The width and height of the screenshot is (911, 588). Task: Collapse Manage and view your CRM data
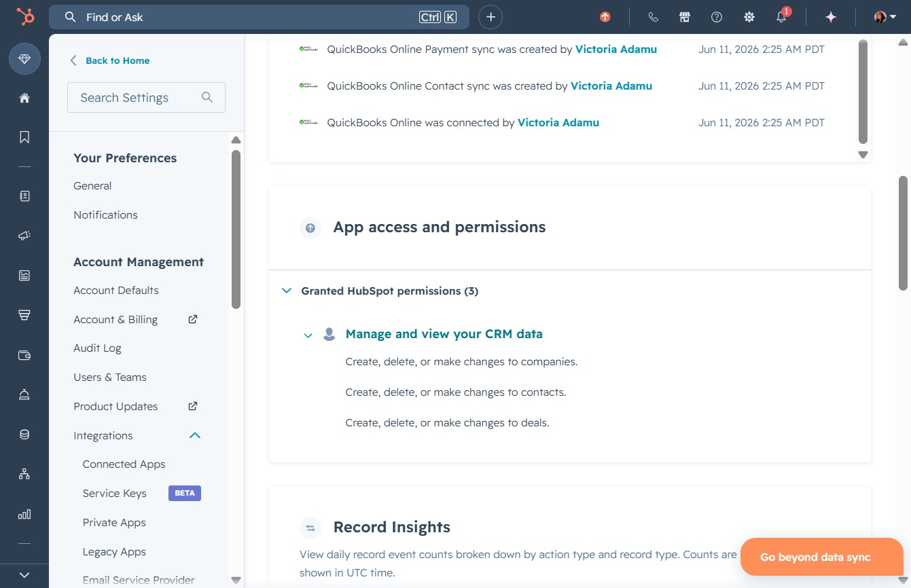click(308, 335)
